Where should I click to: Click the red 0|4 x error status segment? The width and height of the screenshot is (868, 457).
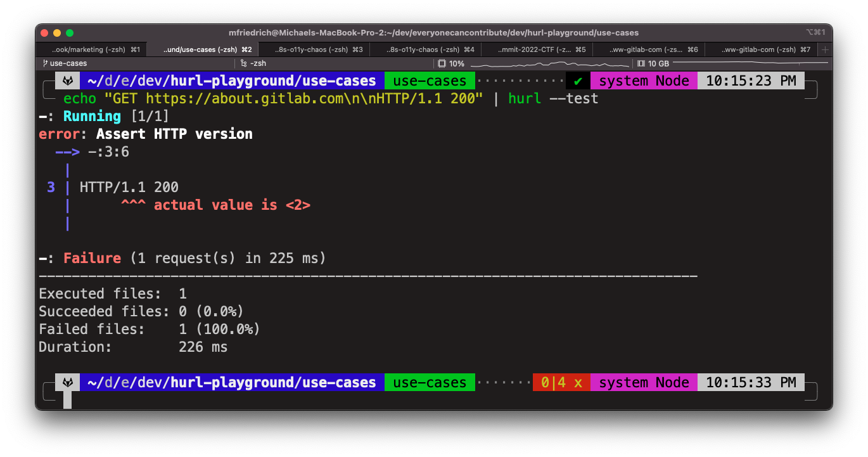tap(561, 383)
